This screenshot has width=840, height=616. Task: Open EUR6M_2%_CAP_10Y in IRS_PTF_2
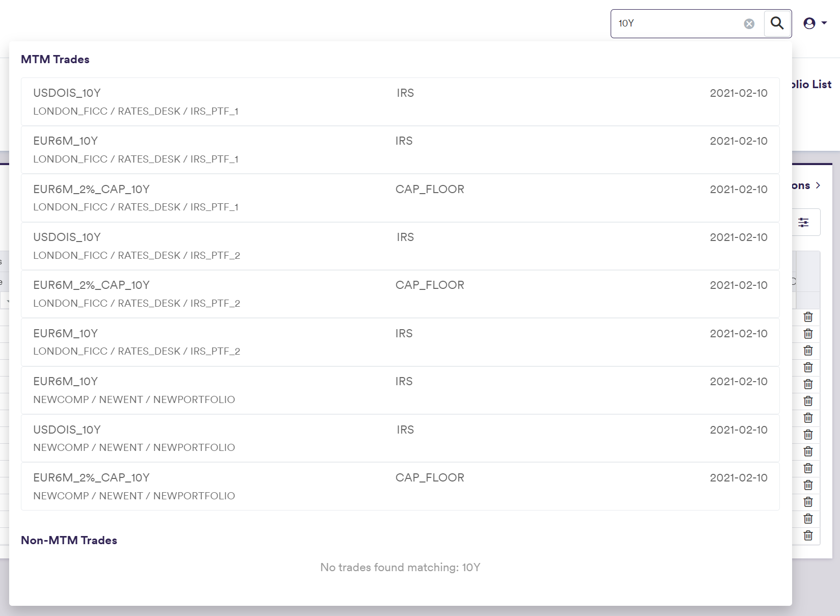[400, 294]
